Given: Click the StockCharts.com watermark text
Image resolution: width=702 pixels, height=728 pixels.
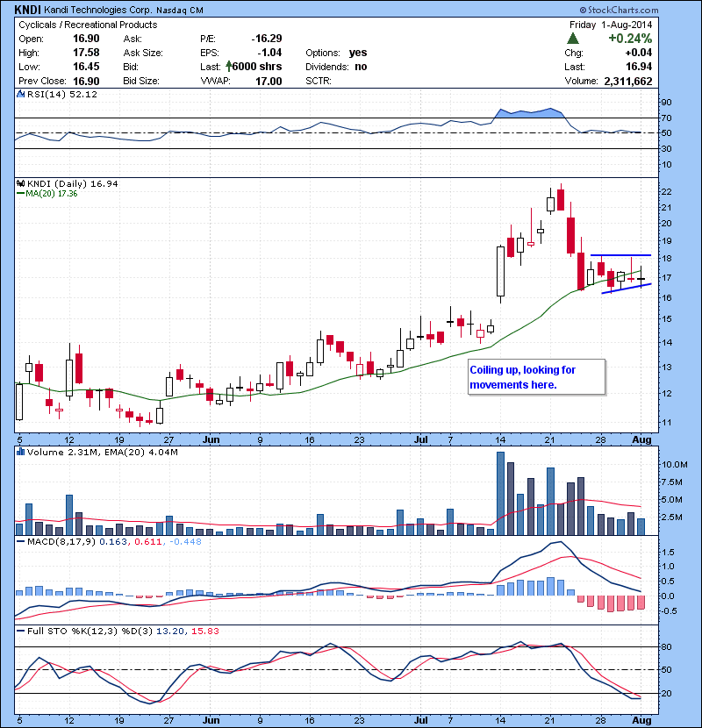Looking at the screenshot, I should 619,10.
